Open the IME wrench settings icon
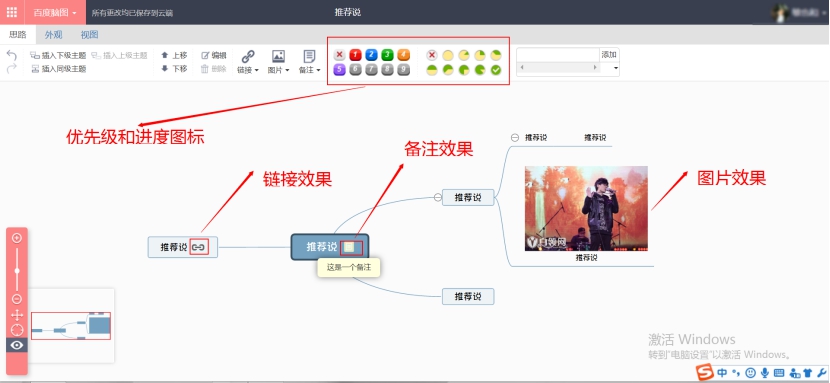The height and width of the screenshot is (383, 830). tap(821, 372)
